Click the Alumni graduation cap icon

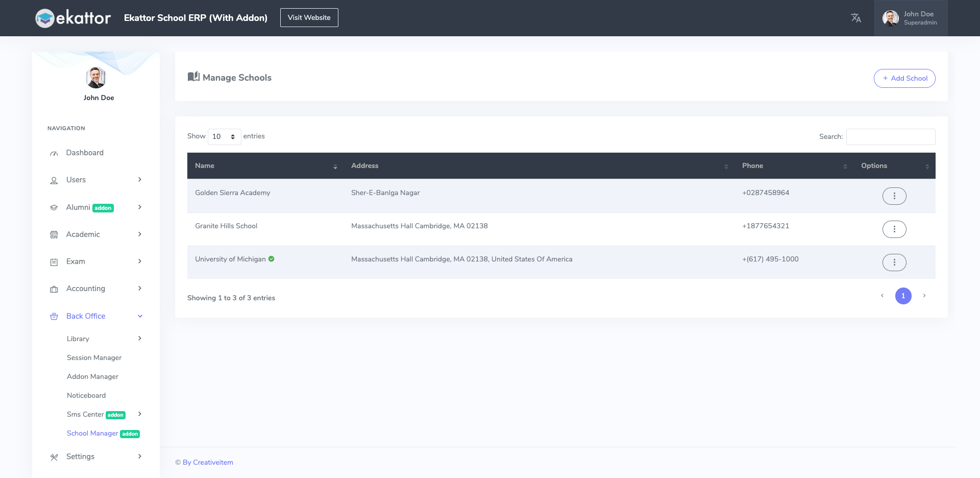54,207
